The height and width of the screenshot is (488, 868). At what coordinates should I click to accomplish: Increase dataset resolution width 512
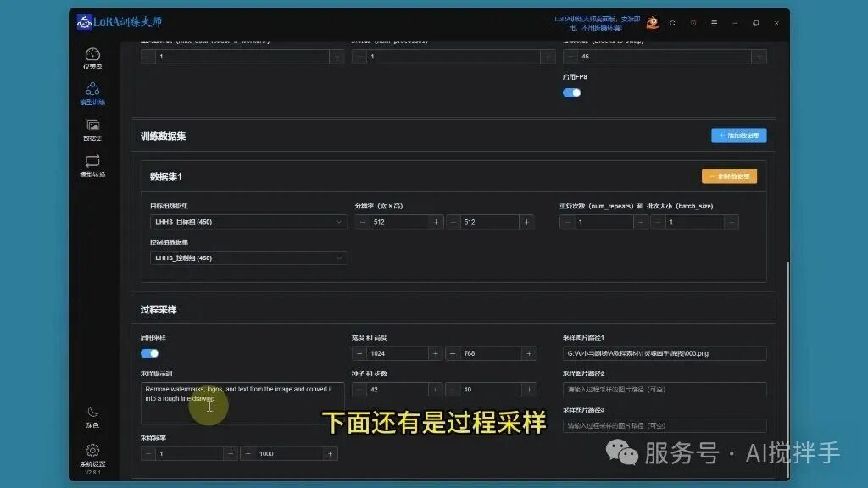click(436, 222)
